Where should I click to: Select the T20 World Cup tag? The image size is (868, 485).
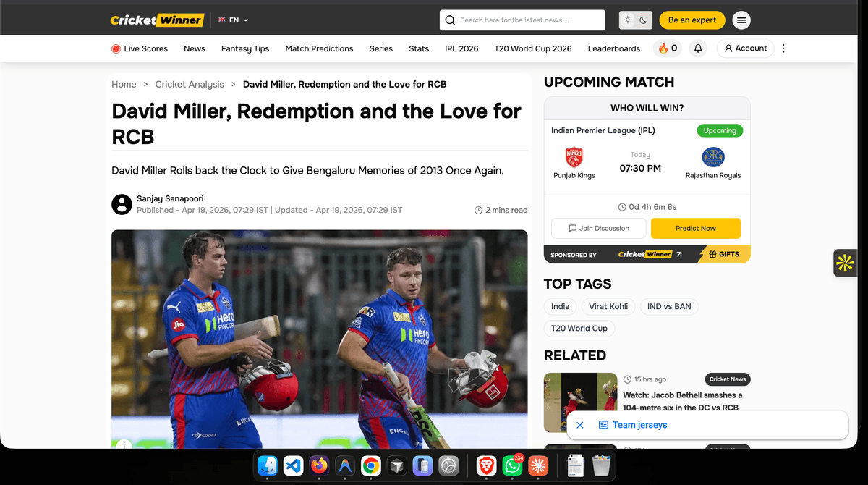click(579, 328)
